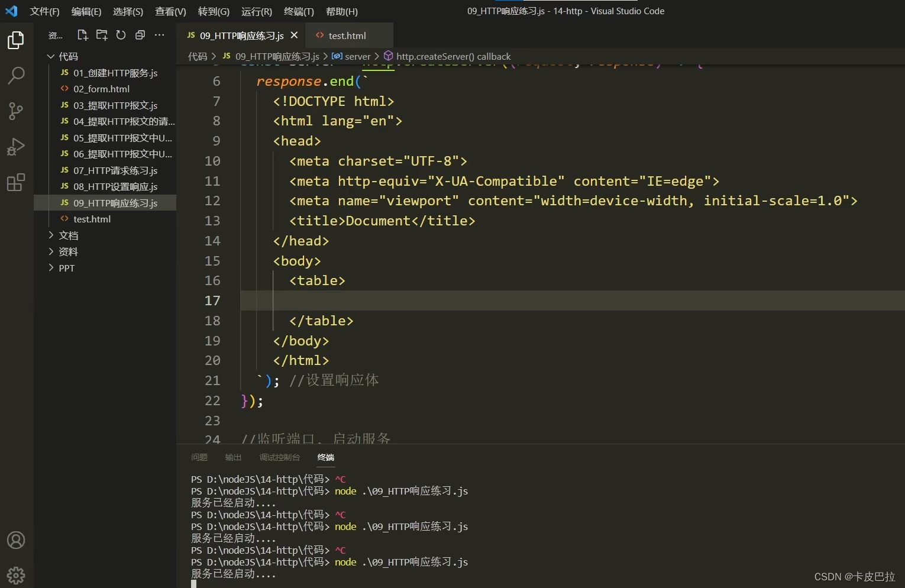Open the 终端(T) menu
The width and height of the screenshot is (905, 588).
tap(299, 11)
